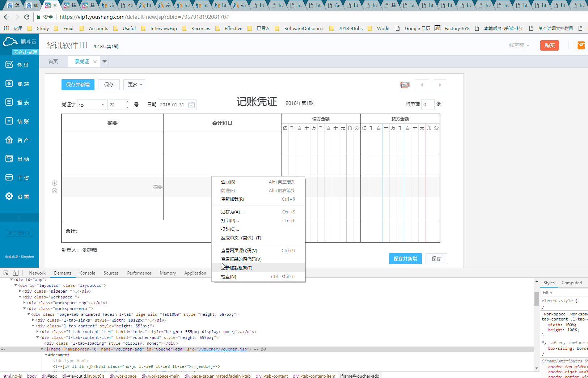Open the Computed styles tab
The height and width of the screenshot is (378, 588).
[x=572, y=283]
